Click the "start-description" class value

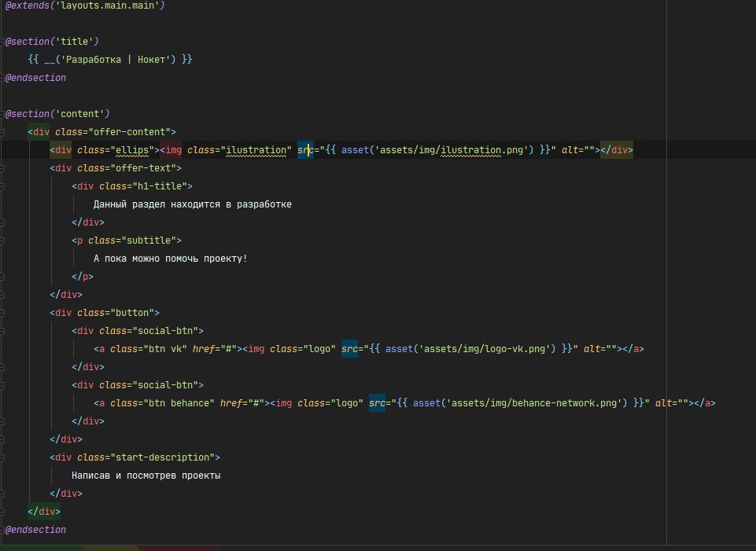pyautogui.click(x=163, y=457)
